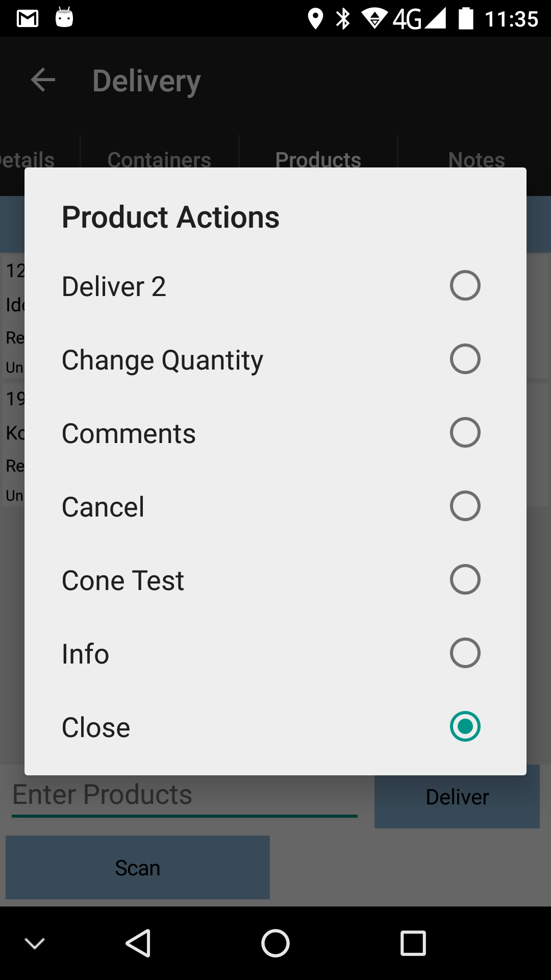This screenshot has width=551, height=980.
Task: Choose the Comments radio option
Action: (465, 432)
